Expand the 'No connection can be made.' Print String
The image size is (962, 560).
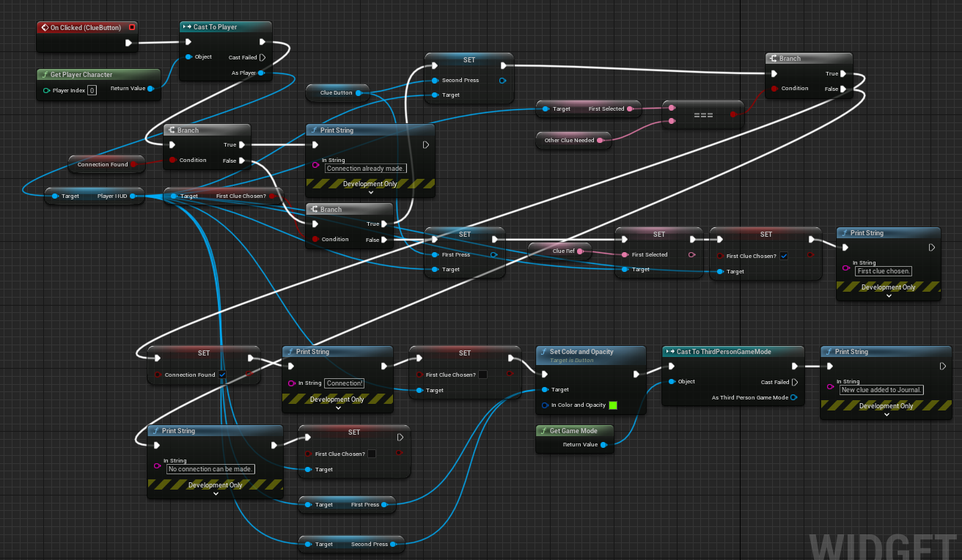[x=216, y=494]
